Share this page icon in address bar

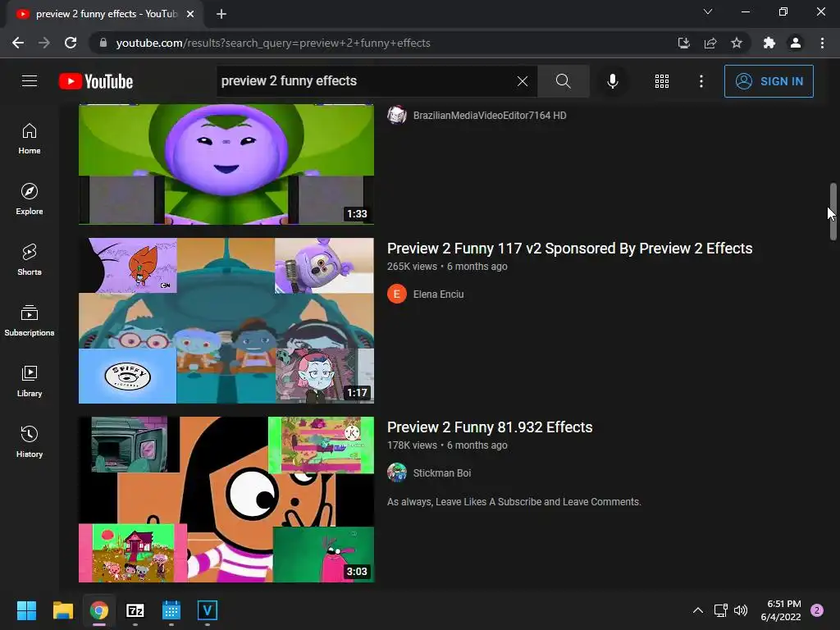click(710, 43)
